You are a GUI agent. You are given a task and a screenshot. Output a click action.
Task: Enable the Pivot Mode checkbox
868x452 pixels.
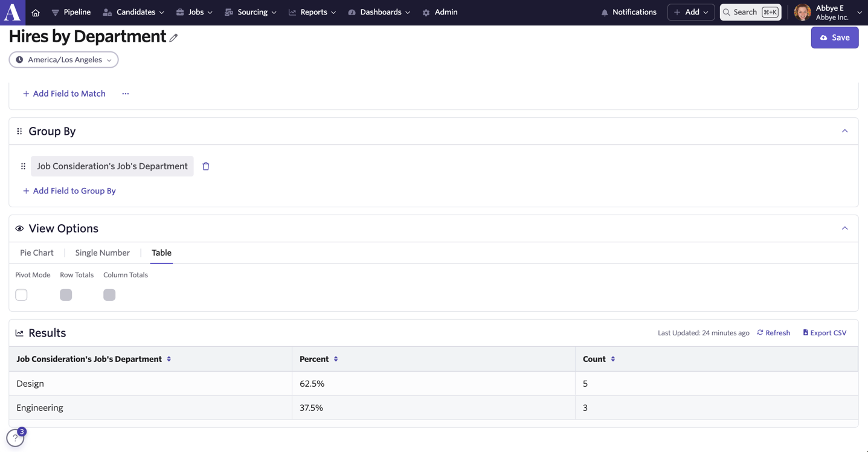pos(21,295)
